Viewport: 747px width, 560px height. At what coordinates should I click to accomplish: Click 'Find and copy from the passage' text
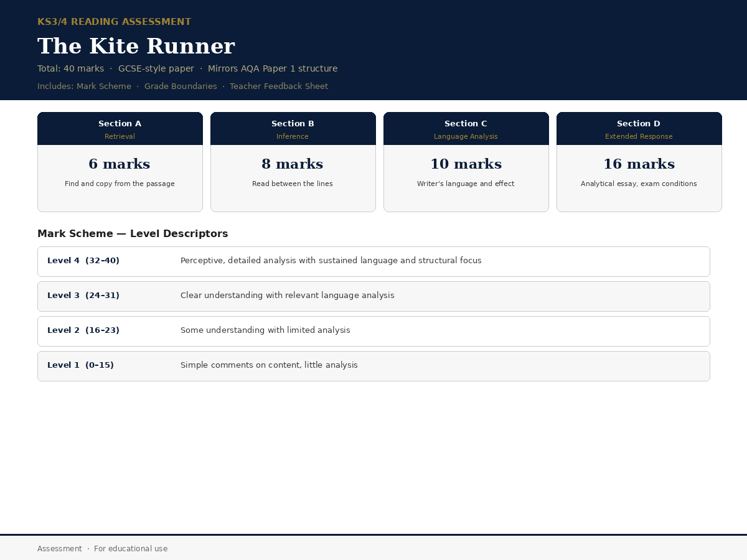(x=120, y=184)
